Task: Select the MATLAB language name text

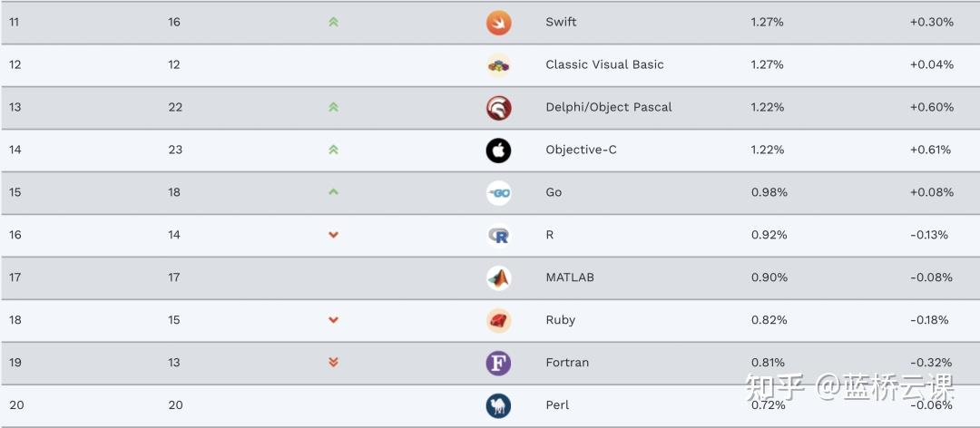Action: [x=570, y=277]
